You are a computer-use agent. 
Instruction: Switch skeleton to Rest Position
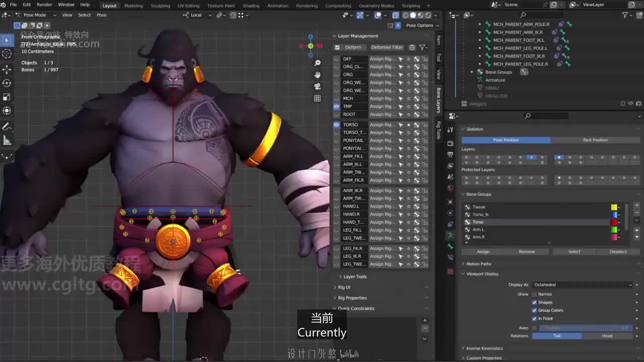pos(595,140)
